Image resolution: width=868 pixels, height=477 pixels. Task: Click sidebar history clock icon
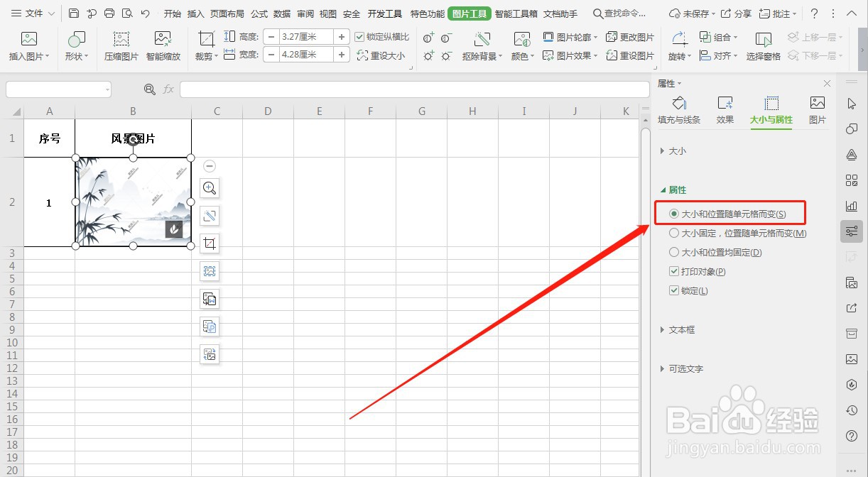tap(852, 410)
